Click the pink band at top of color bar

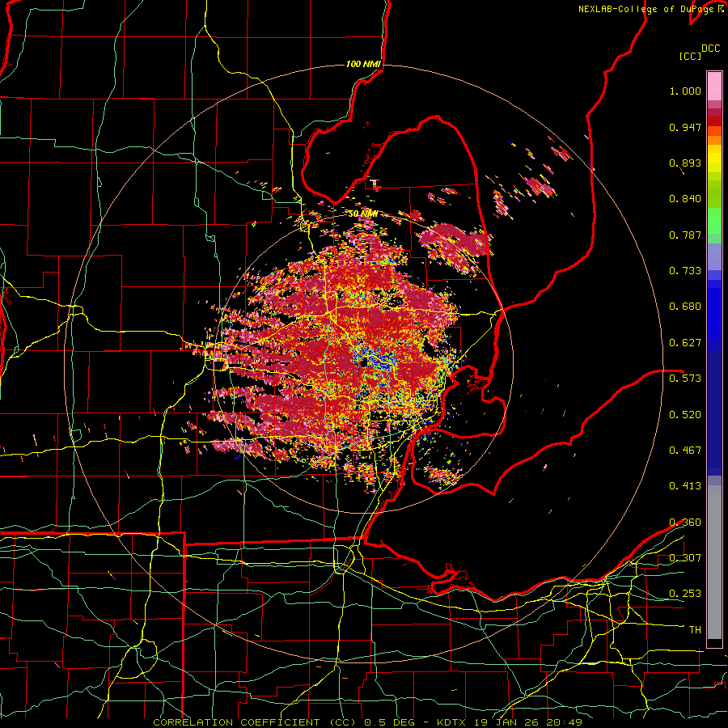coord(714,87)
